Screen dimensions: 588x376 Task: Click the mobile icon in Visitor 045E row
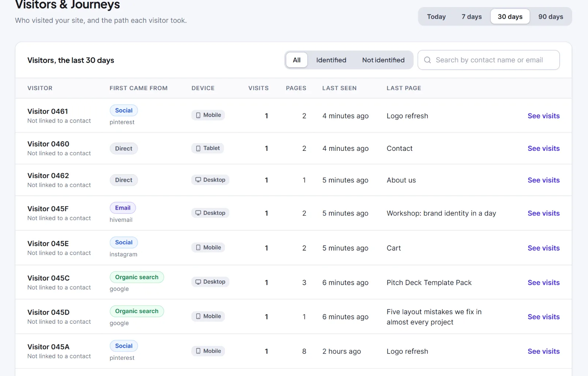tap(198, 248)
